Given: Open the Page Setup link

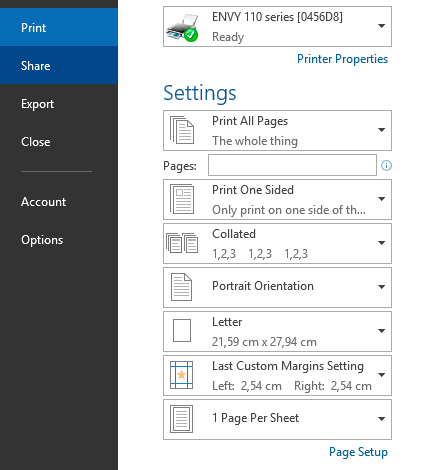Looking at the screenshot, I should coord(358,452).
